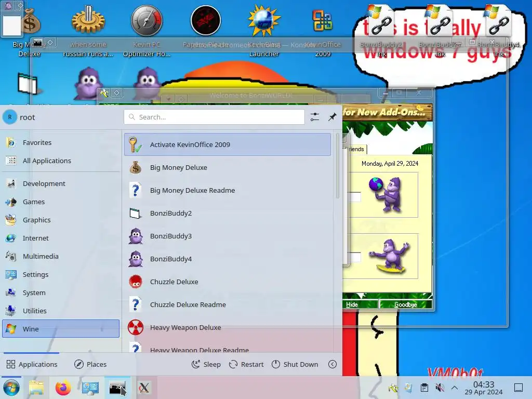Open Big Money Deluxe Readme
Screen dimensions: 532x399
tap(228, 190)
